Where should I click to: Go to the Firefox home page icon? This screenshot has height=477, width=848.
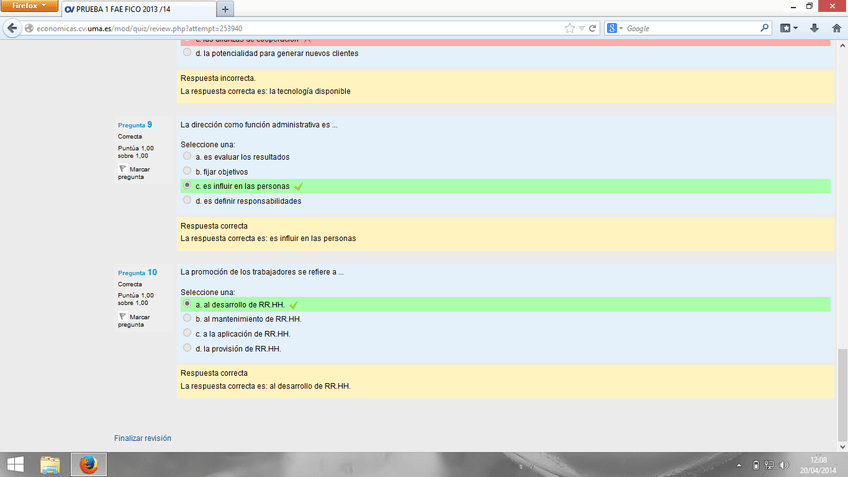click(836, 28)
